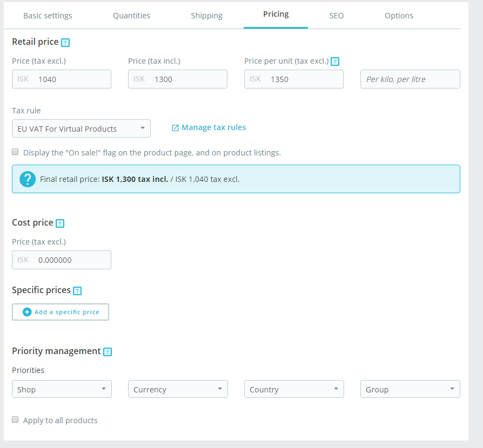Focus the Price per unit field showing 1350
This screenshot has width=483, height=448.
(294, 79)
